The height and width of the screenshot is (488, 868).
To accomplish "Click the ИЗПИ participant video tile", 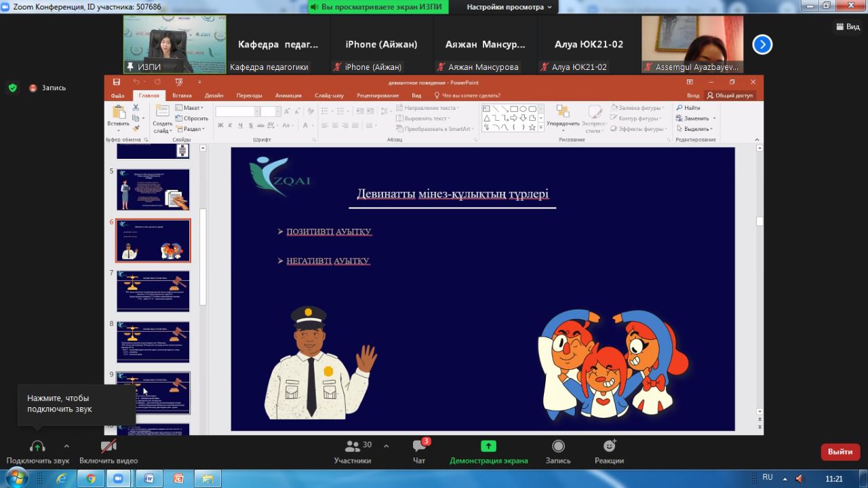I will pyautogui.click(x=174, y=44).
